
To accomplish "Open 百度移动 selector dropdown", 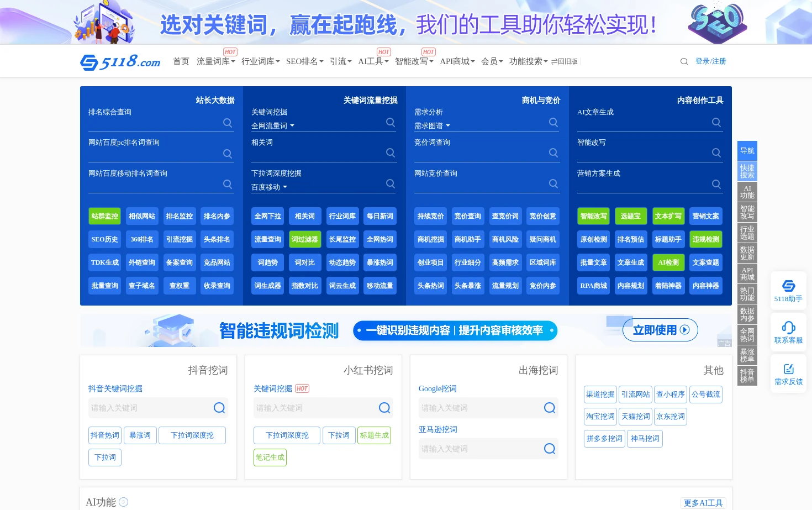I will click(x=270, y=187).
